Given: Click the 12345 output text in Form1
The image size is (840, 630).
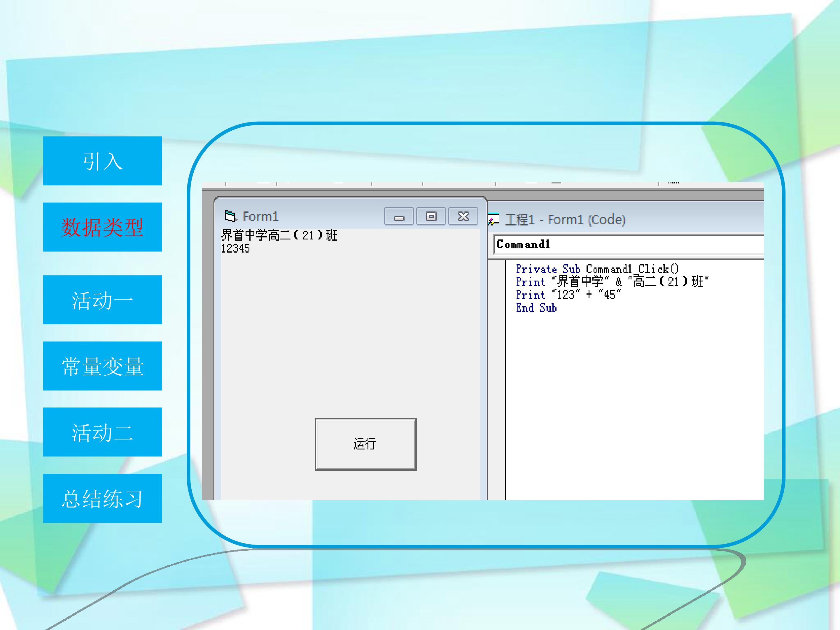Looking at the screenshot, I should [x=235, y=249].
